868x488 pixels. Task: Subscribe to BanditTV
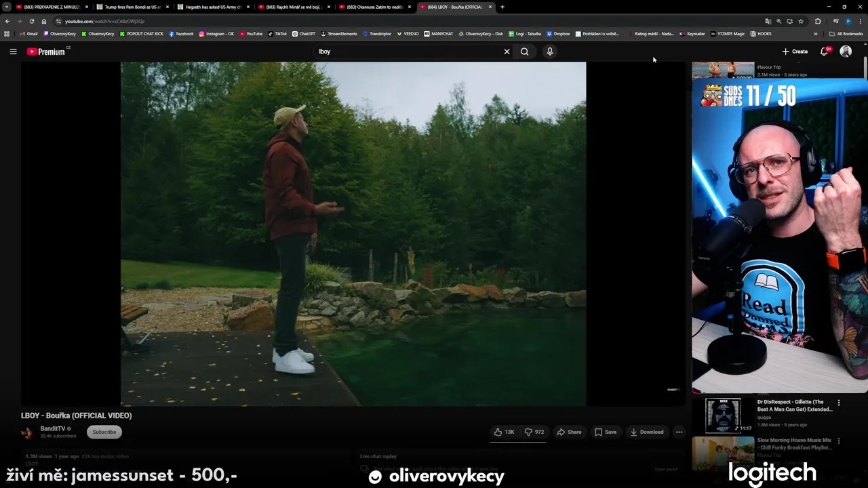pos(104,432)
